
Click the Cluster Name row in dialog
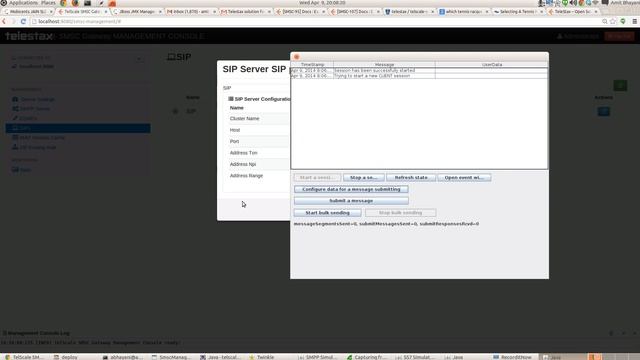[259, 118]
